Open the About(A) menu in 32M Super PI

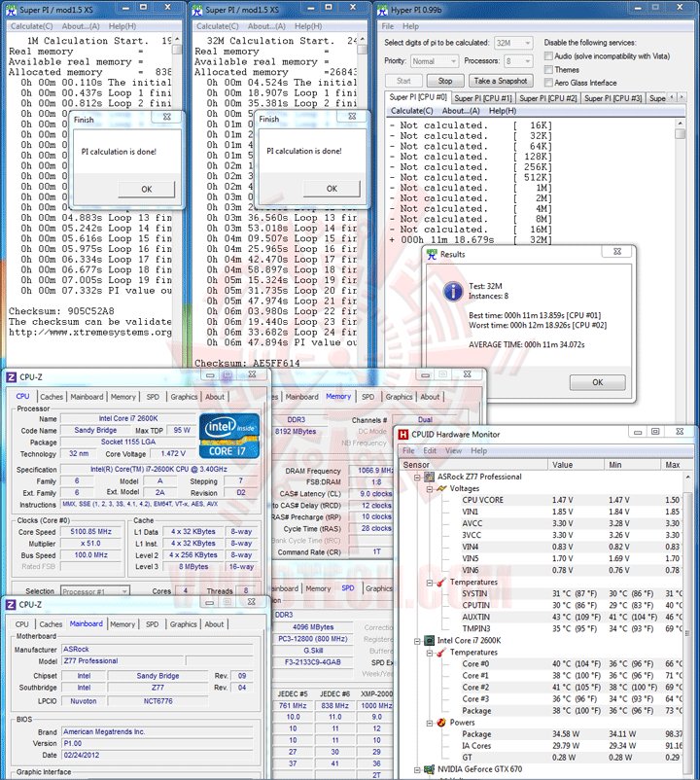[x=266, y=26]
